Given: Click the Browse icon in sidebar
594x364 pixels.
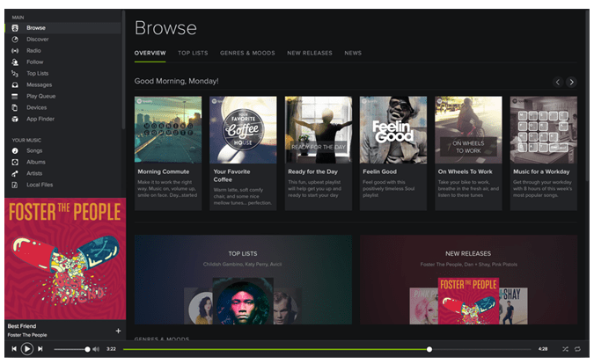Looking at the screenshot, I should (15, 28).
